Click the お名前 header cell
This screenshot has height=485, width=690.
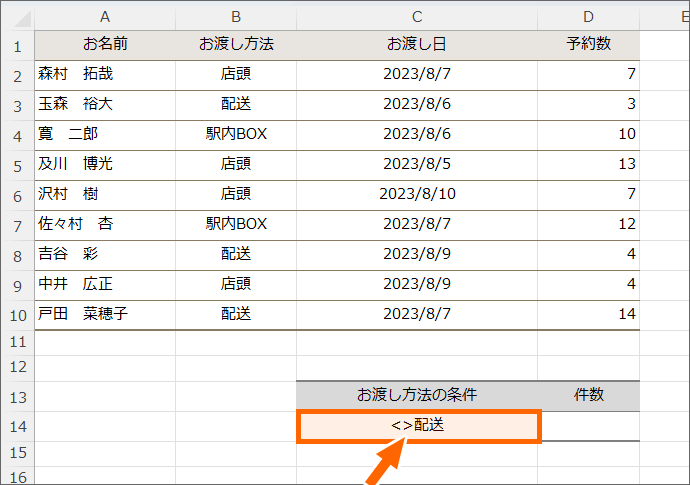[x=105, y=45]
